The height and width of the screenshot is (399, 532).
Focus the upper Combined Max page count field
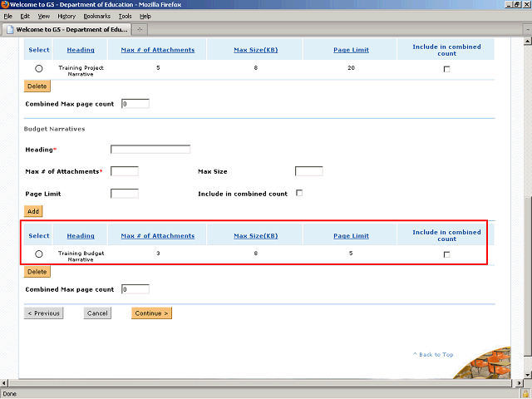coord(135,104)
